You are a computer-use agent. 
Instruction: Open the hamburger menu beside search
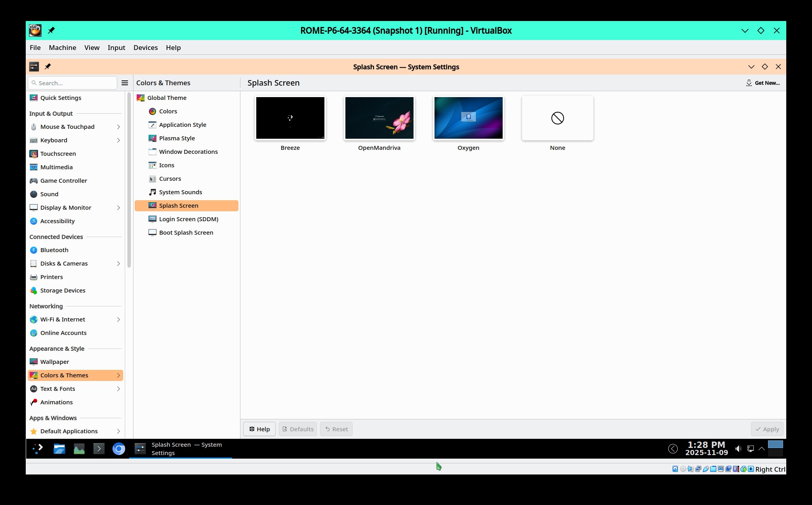(x=125, y=83)
